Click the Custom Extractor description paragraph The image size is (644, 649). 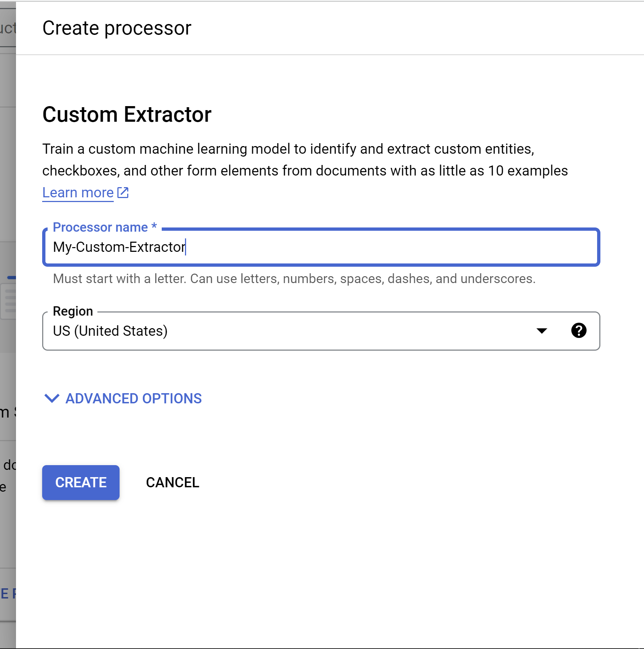point(305,160)
